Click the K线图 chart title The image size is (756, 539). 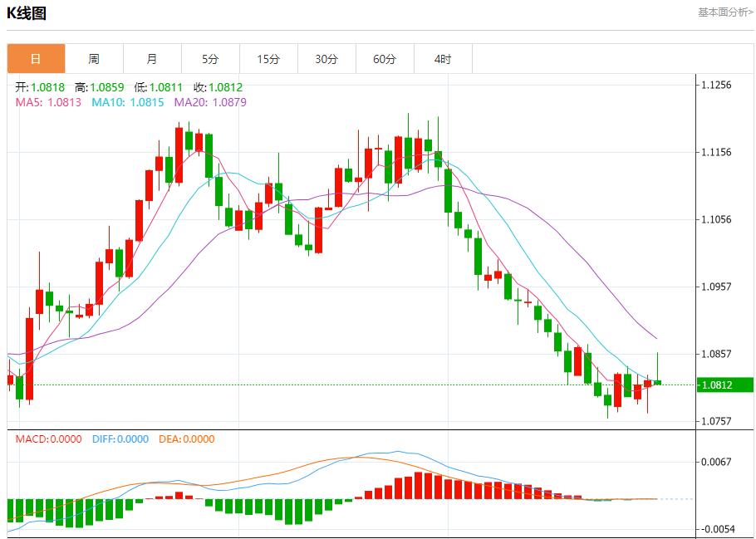[x=27, y=12]
